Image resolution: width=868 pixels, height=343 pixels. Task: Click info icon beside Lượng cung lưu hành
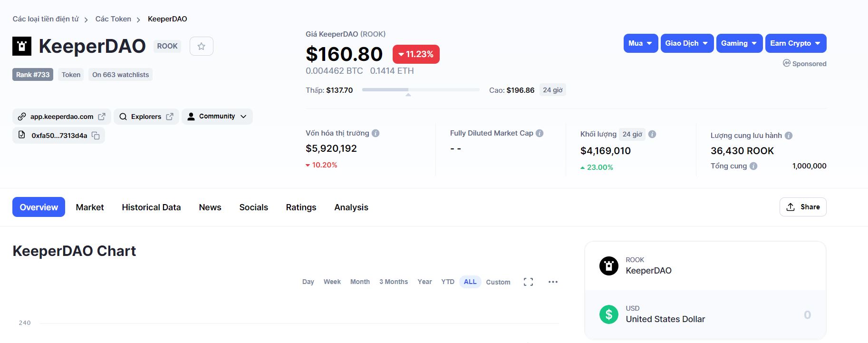(x=789, y=136)
